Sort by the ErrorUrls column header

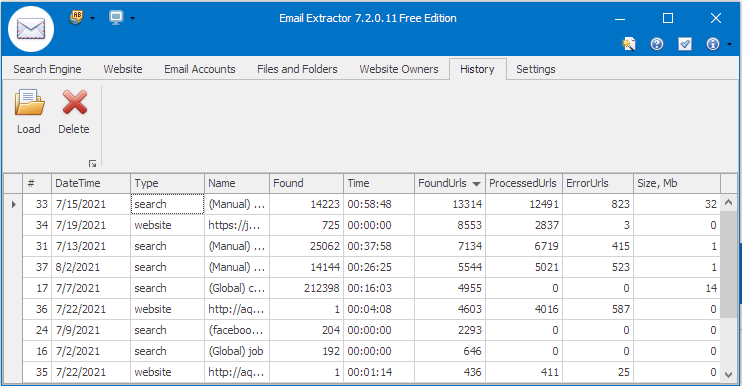pos(598,183)
